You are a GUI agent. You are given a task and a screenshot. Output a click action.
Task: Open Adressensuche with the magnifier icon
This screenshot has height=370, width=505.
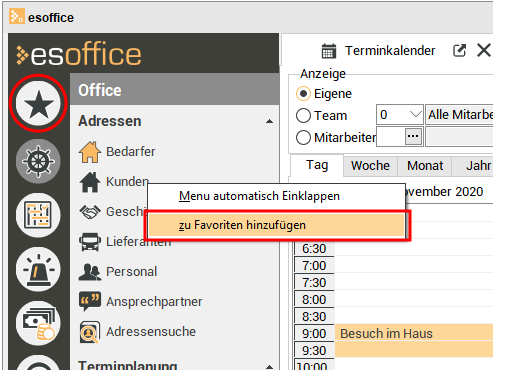[x=137, y=332]
